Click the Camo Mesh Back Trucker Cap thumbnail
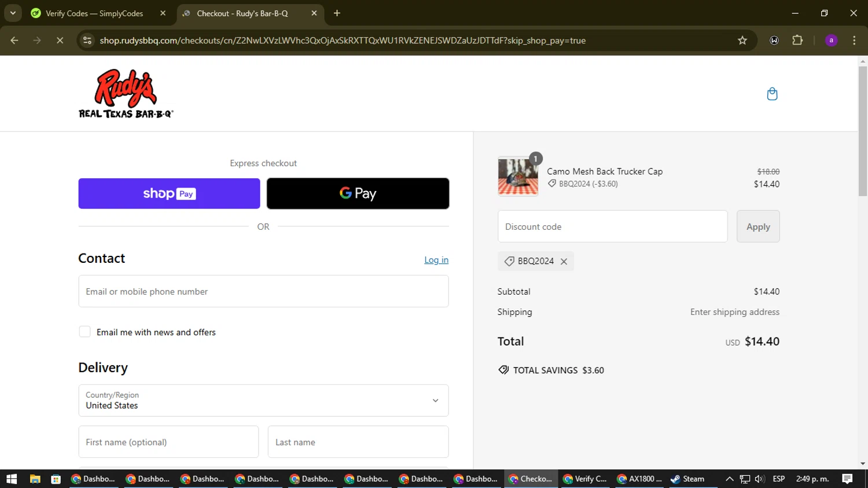This screenshot has height=488, width=868. [518, 177]
